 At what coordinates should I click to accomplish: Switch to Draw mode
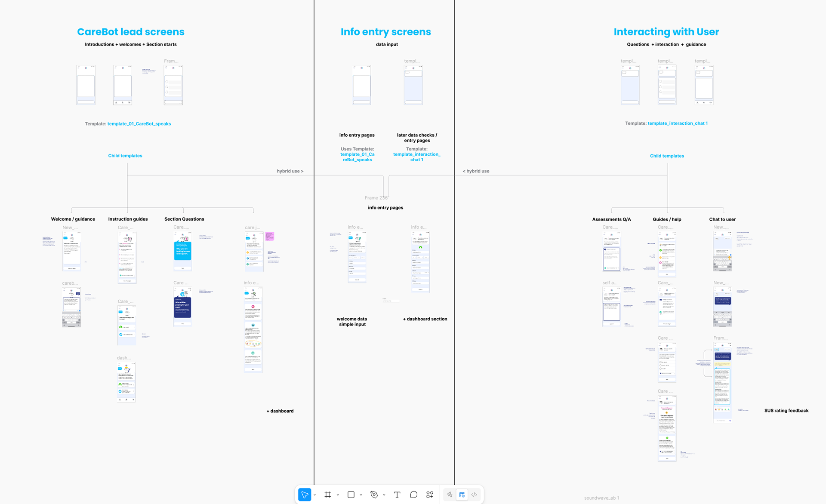point(450,495)
